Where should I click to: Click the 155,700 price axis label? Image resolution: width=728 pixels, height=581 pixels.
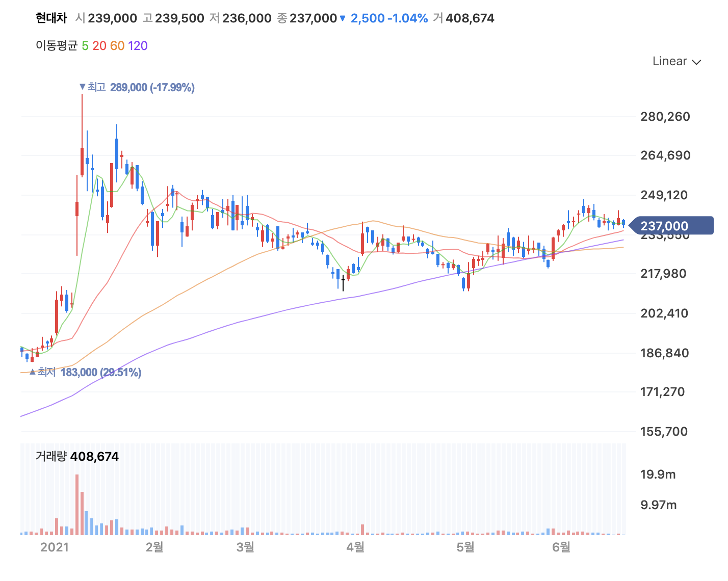point(664,432)
